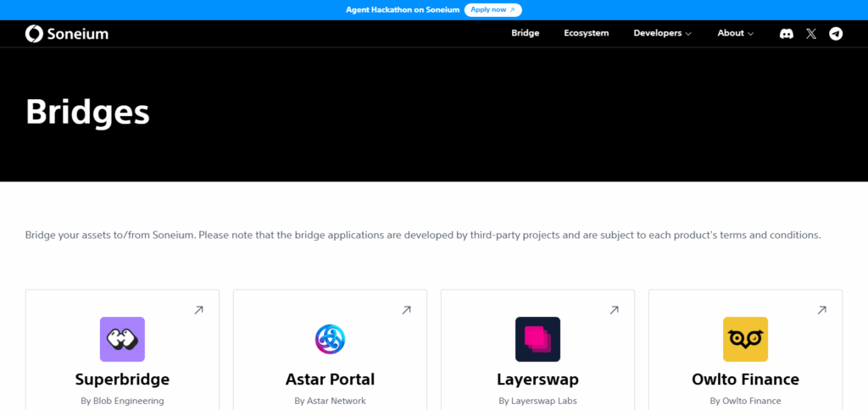Open the Ecosystem nav item
Image resolution: width=868 pixels, height=410 pixels.
click(x=587, y=33)
